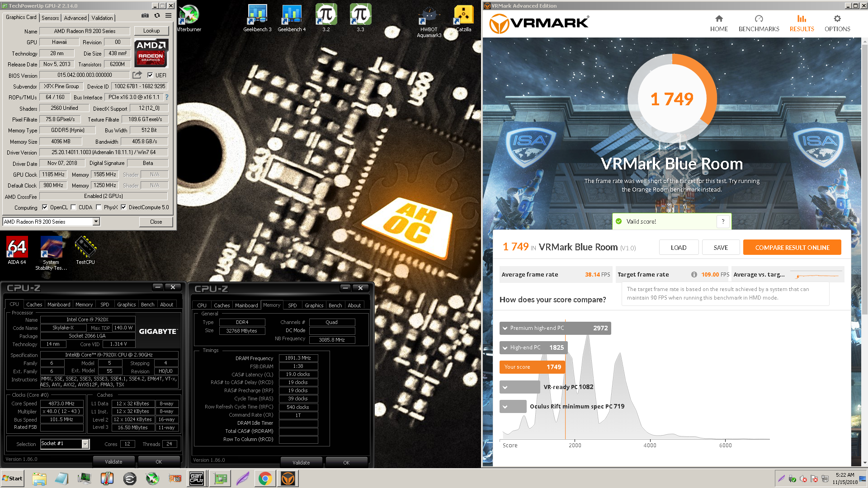Open the Socket #1 selection dropdown in CPU-Z

65,444
